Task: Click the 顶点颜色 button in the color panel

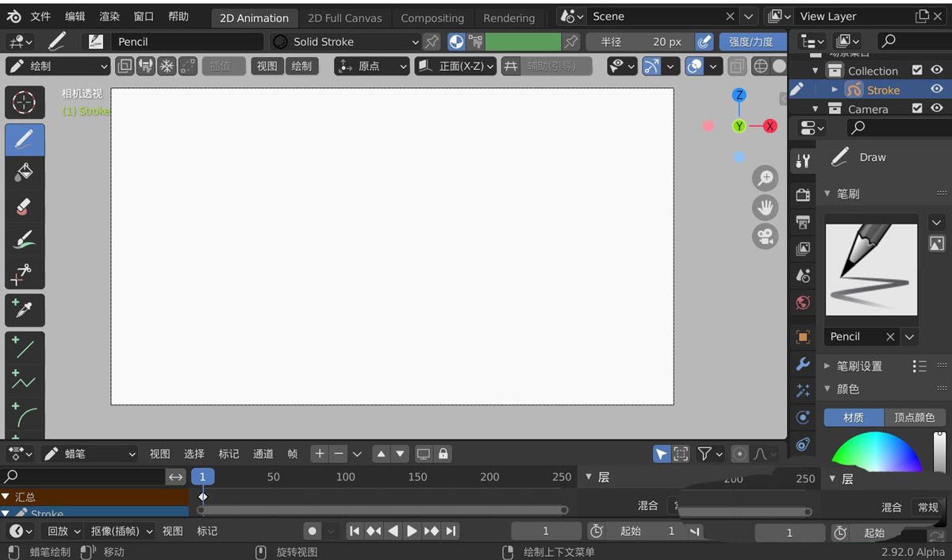Action: click(914, 416)
